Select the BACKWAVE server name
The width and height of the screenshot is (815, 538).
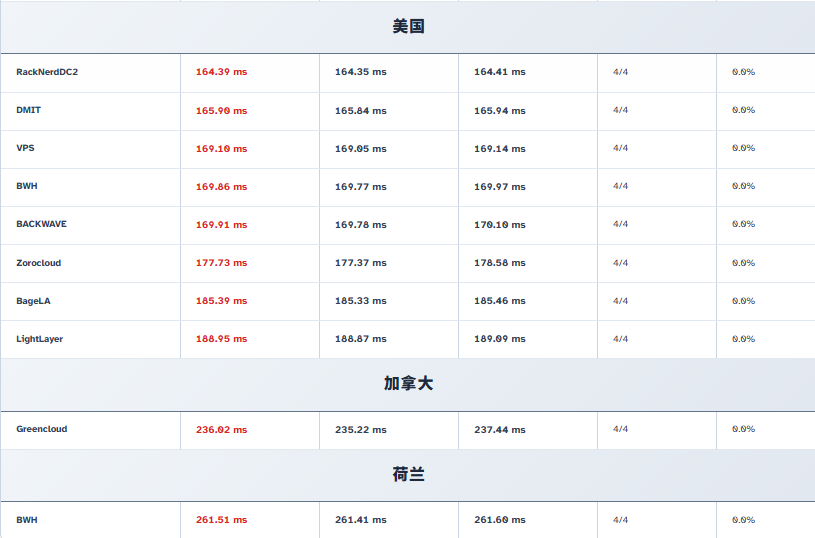pos(41,224)
